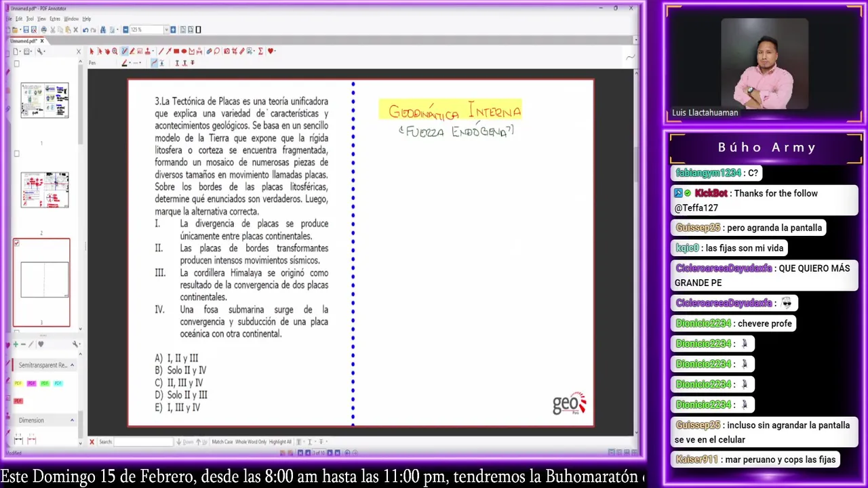Collapse the Semitransparent Re... section

(x=72, y=365)
